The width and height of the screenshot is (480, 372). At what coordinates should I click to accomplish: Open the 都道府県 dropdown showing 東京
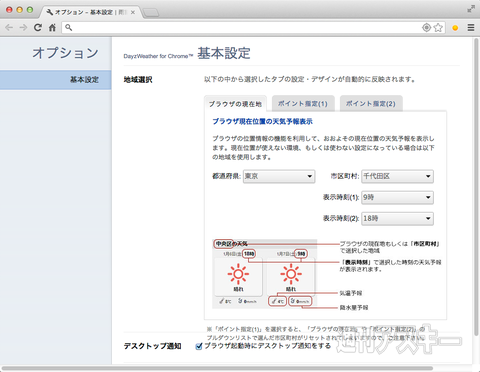[279, 176]
